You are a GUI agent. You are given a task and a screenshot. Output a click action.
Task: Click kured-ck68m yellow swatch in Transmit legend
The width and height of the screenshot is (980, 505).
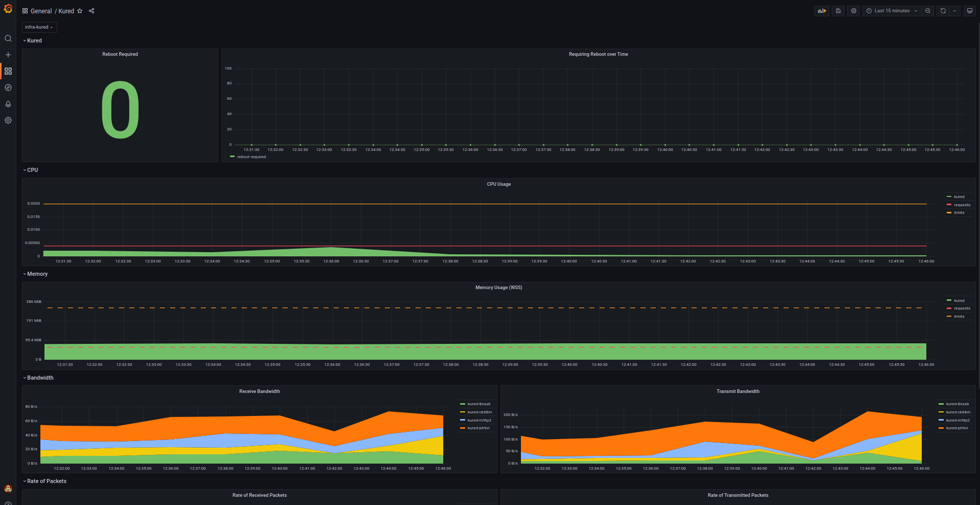(941, 412)
